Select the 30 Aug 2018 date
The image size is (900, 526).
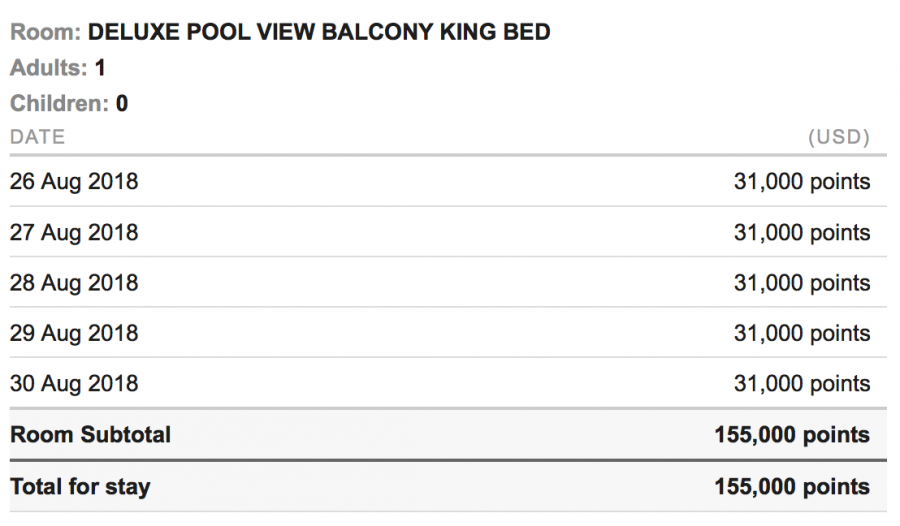[x=74, y=383]
